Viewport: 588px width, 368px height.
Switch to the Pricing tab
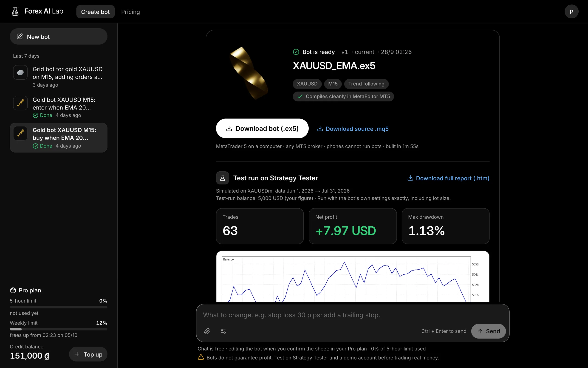(130, 12)
